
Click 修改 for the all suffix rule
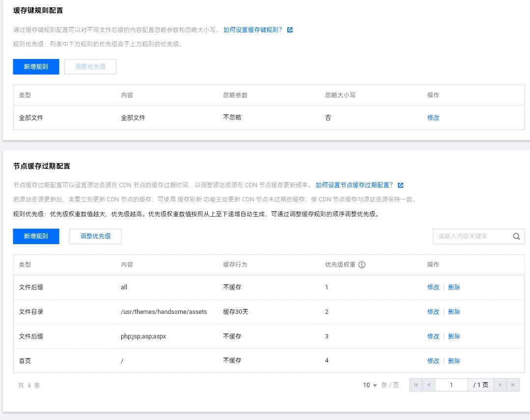433,287
